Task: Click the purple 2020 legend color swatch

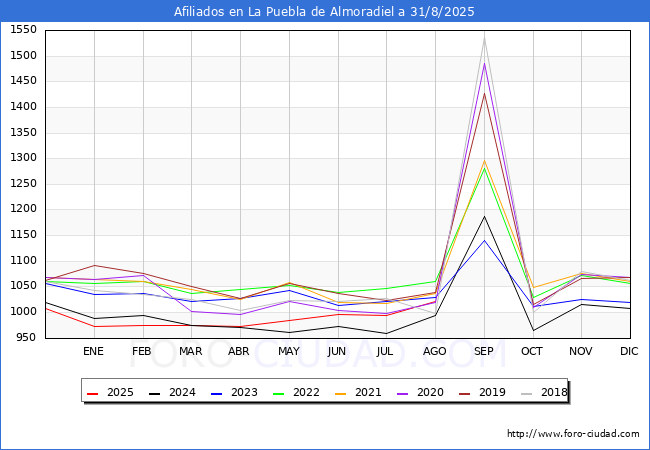Action: coord(403,393)
